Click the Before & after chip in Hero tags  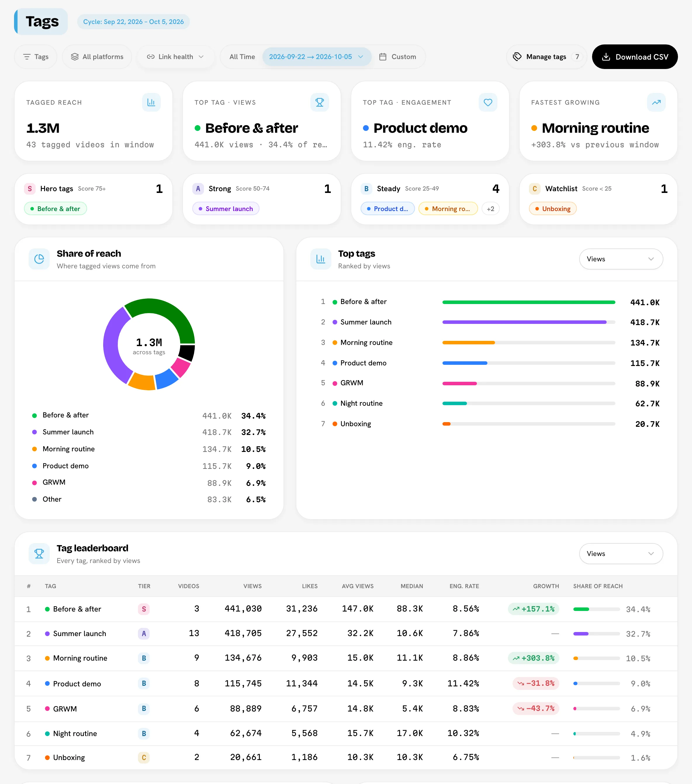(x=55, y=209)
